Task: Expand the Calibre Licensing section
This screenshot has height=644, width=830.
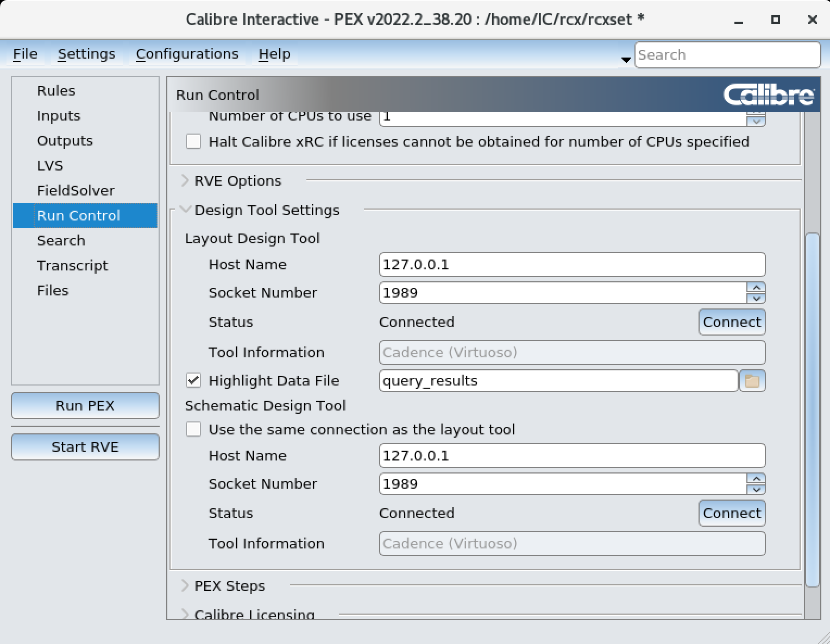Action: coord(185,614)
